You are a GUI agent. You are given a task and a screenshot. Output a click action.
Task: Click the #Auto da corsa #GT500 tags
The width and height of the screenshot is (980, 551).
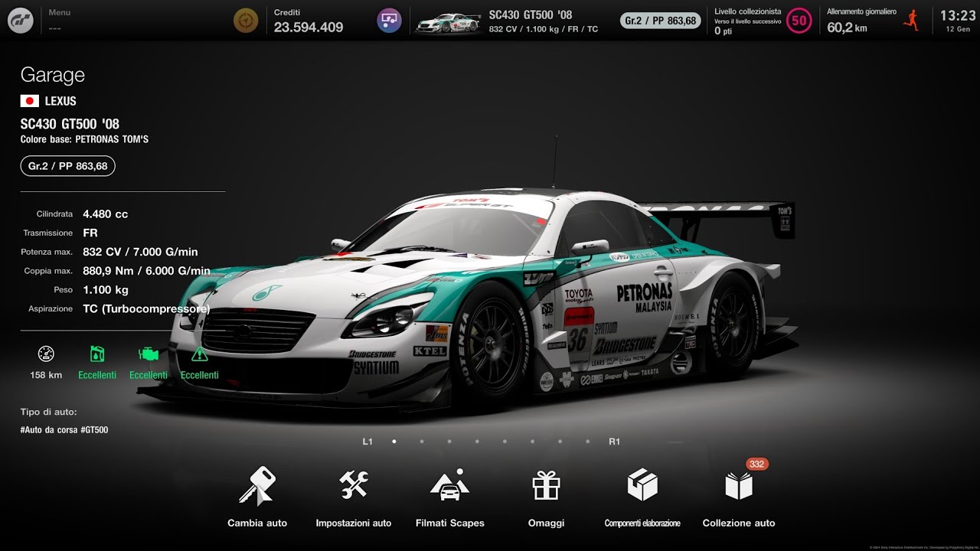64,430
